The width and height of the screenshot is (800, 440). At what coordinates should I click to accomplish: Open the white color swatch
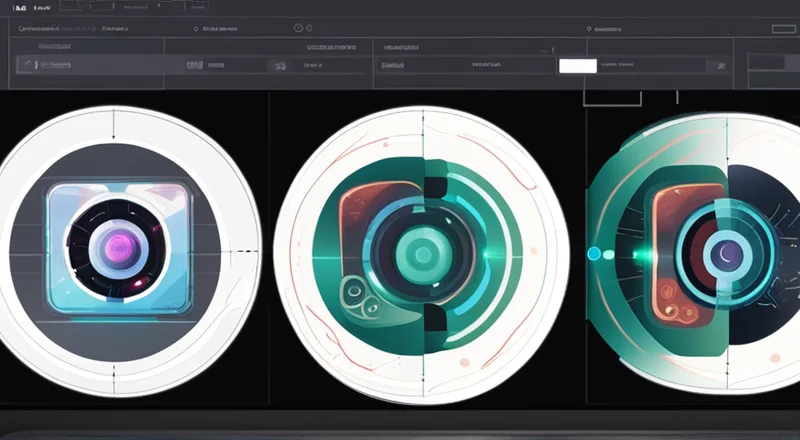coord(577,66)
